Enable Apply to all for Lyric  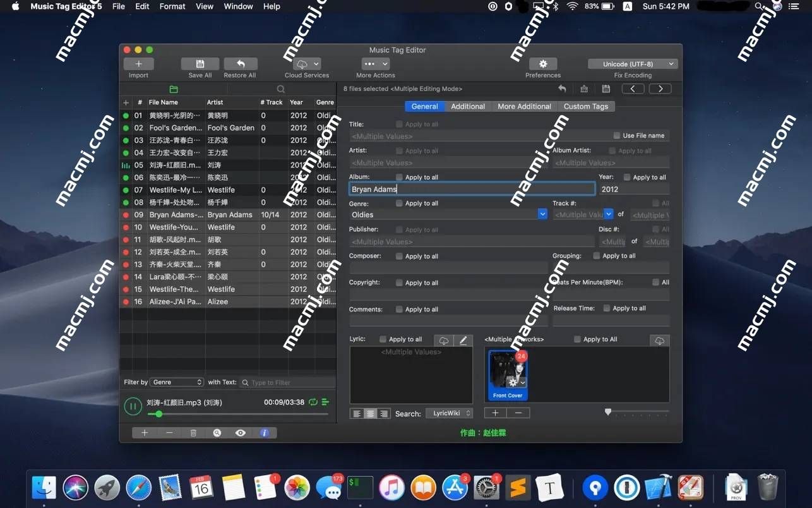coord(383,339)
